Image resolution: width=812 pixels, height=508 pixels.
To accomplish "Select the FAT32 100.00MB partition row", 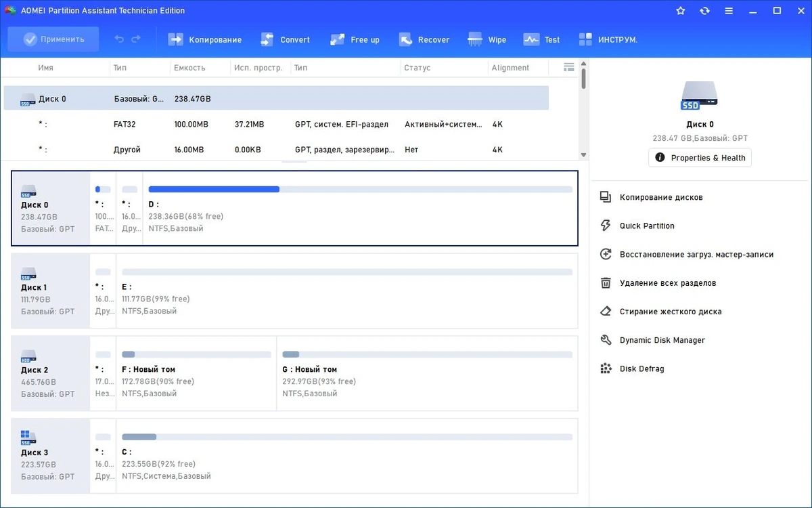I will pos(276,125).
